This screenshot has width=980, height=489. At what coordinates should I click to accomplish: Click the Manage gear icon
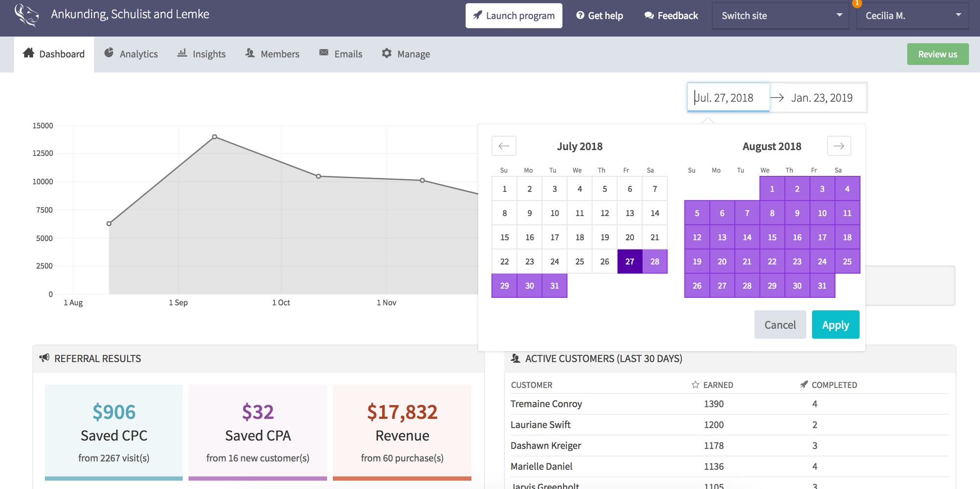pos(387,53)
